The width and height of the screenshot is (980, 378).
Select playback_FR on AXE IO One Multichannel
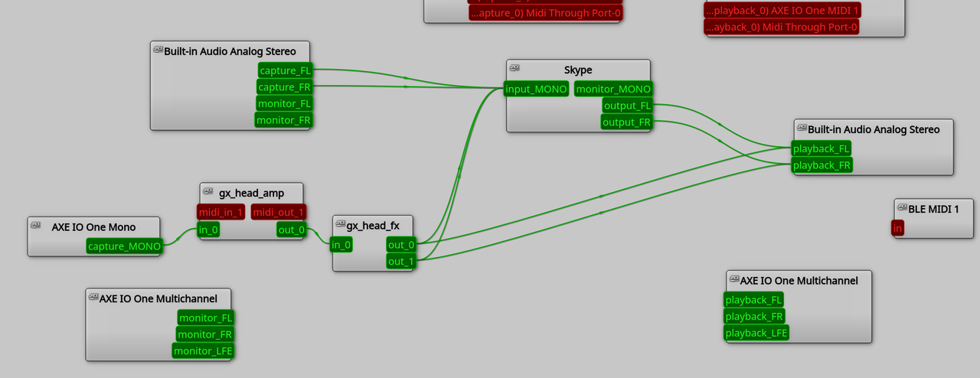(x=754, y=316)
